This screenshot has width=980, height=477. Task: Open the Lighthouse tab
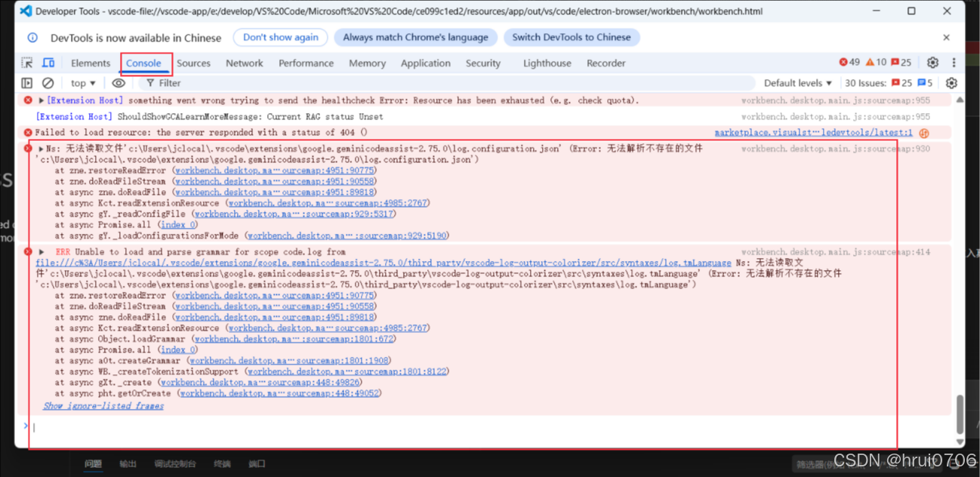(547, 63)
